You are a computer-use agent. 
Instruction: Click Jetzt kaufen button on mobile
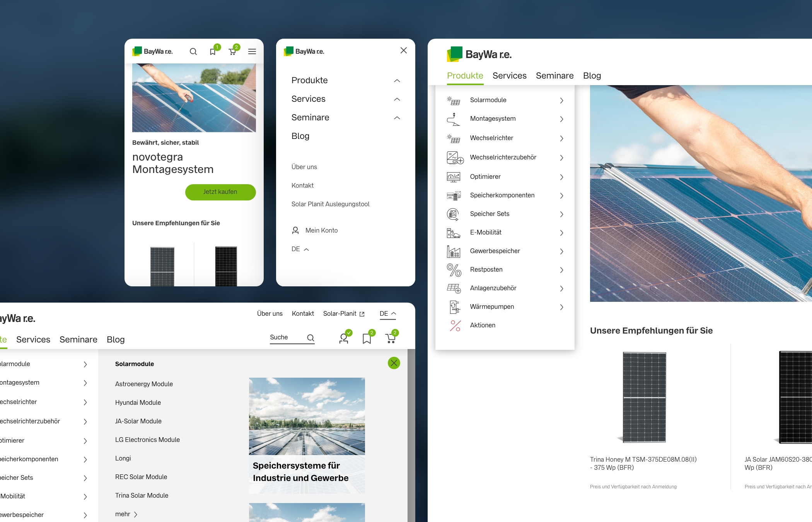(x=221, y=192)
